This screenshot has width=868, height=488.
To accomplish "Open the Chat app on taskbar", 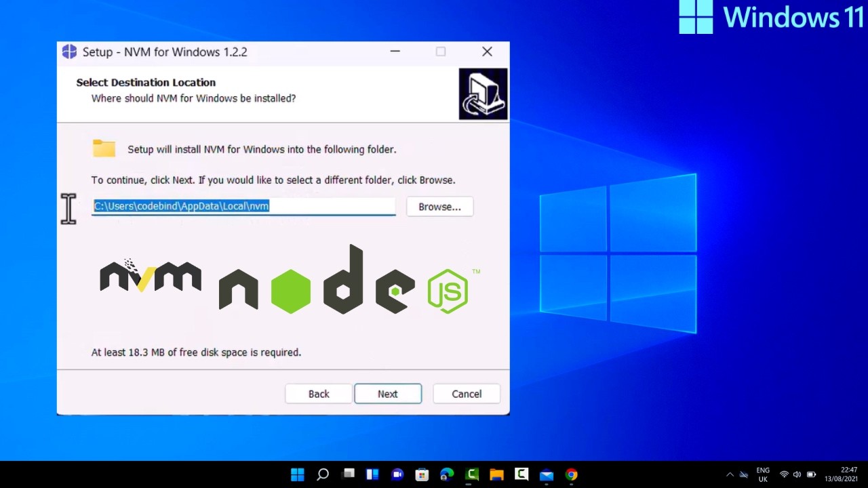I will click(397, 474).
